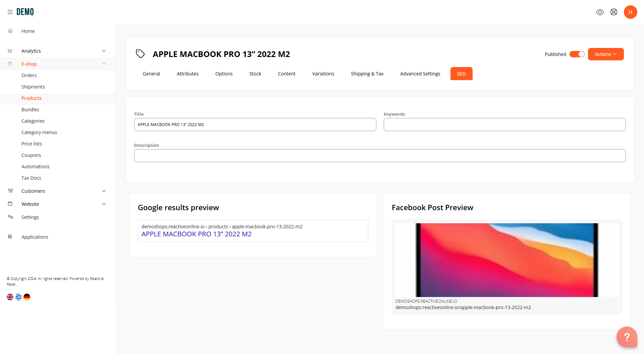Click the Customers people icon
Screen dimensions: 644x354
(x=10, y=191)
